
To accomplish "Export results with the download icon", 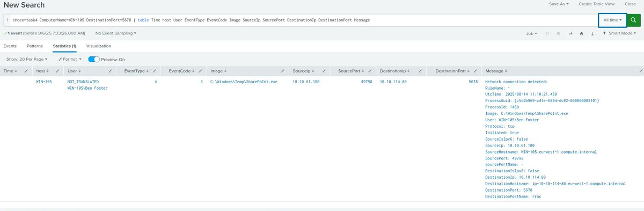I will [x=592, y=33].
